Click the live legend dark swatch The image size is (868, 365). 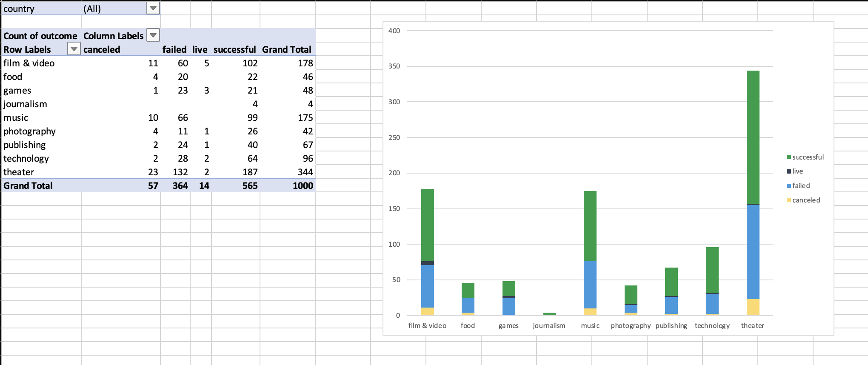789,171
